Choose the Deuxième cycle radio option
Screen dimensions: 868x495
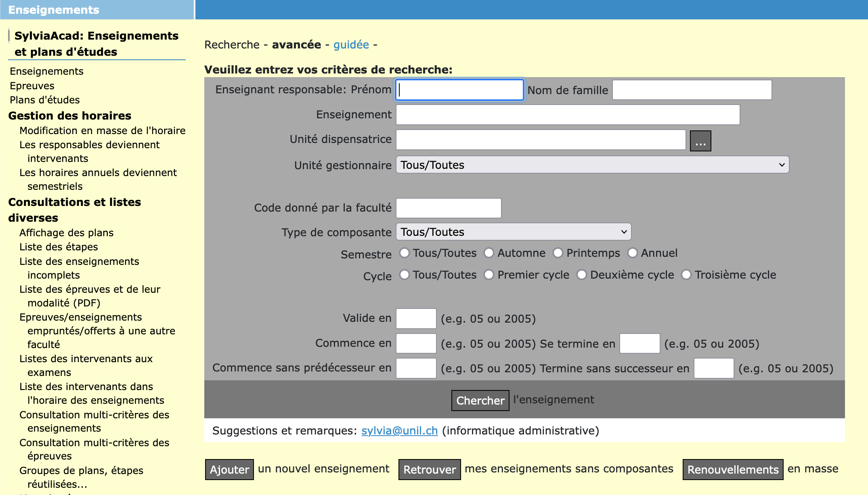tap(581, 275)
